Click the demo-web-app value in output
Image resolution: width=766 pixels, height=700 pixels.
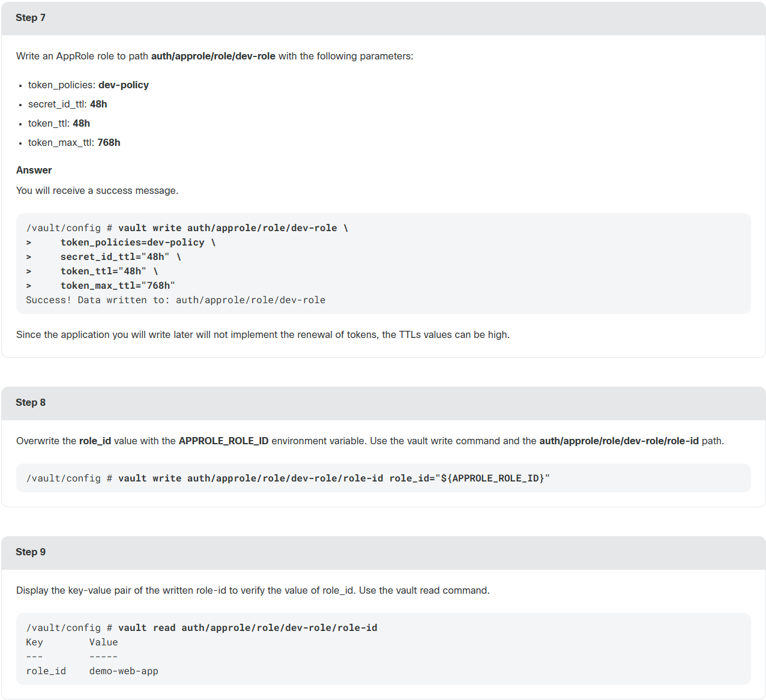(124, 671)
